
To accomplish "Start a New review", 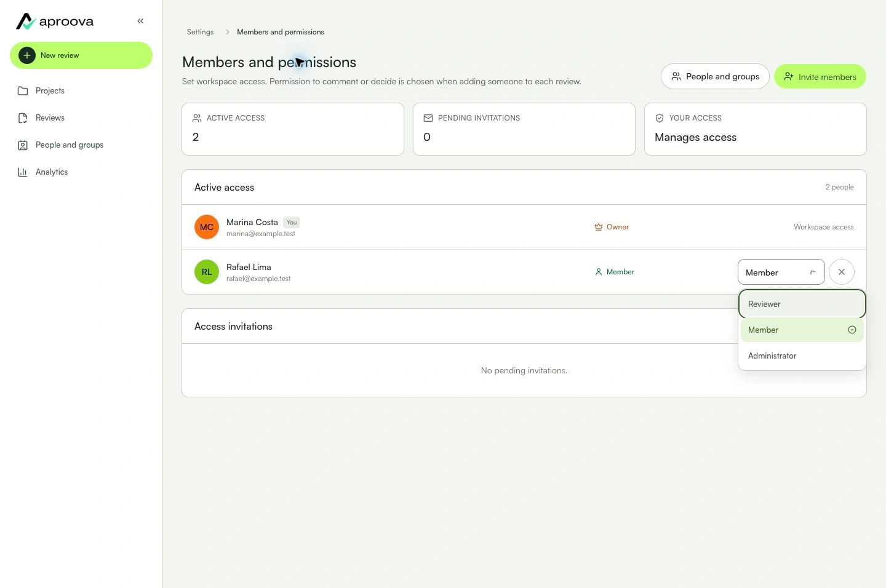I will point(81,55).
